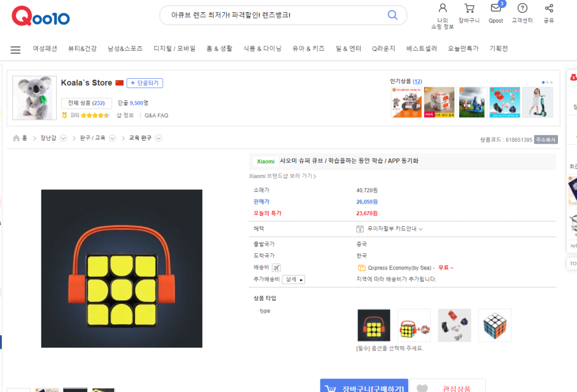The image size is (577, 392).
Task: Open the 홈 & 생활 menu
Action: [219, 49]
